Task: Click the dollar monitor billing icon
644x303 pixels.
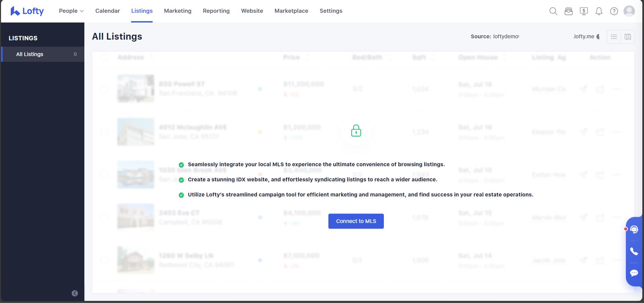Action: [584, 11]
